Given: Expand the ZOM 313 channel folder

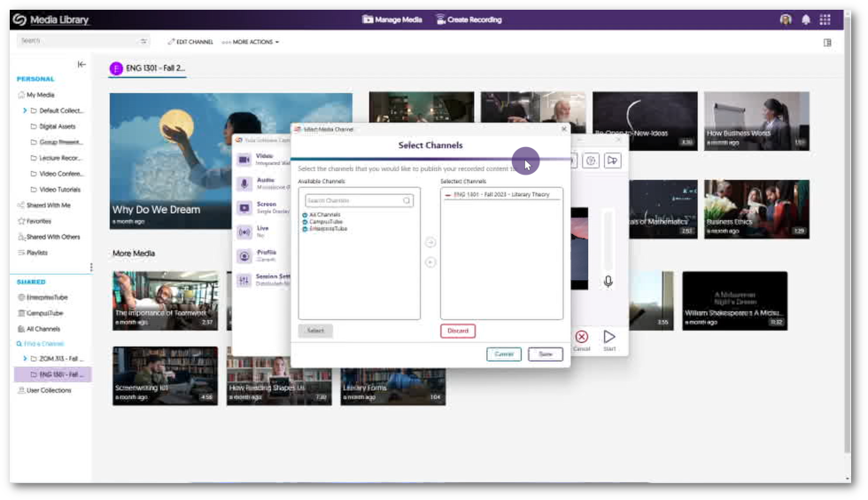Looking at the screenshot, I should [x=25, y=359].
